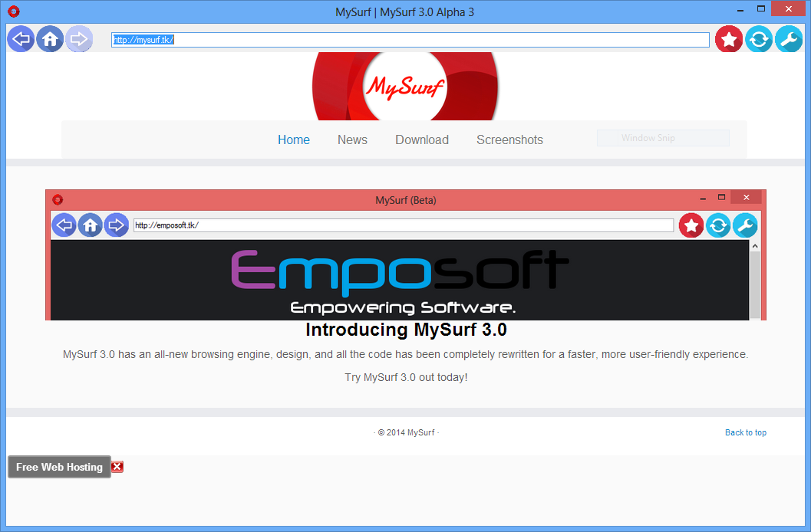
Task: Click the MySurf app icon in title bar
Action: [14, 11]
